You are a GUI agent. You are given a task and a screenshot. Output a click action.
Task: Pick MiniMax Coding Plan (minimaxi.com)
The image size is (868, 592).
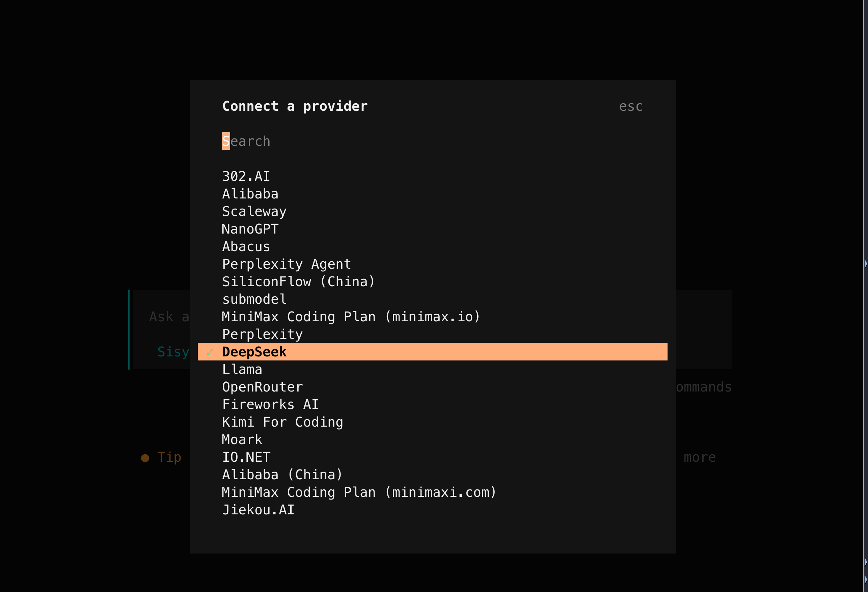pos(358,492)
